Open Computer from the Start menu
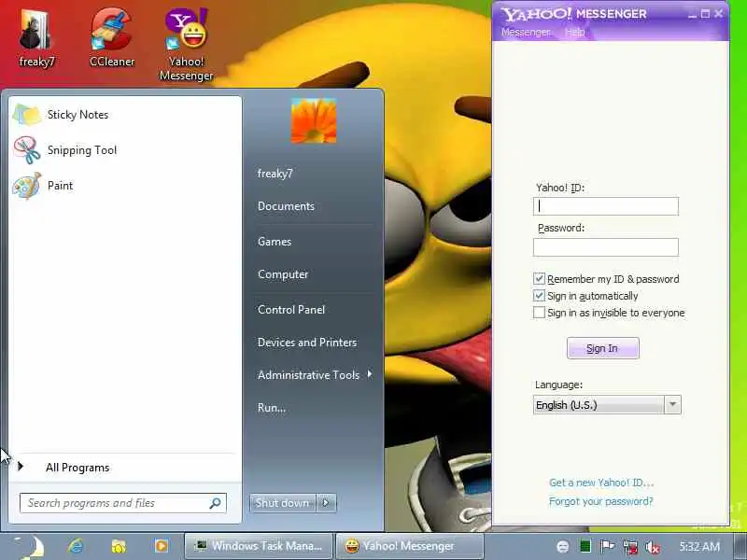Viewport: 747px width, 560px height. [283, 274]
